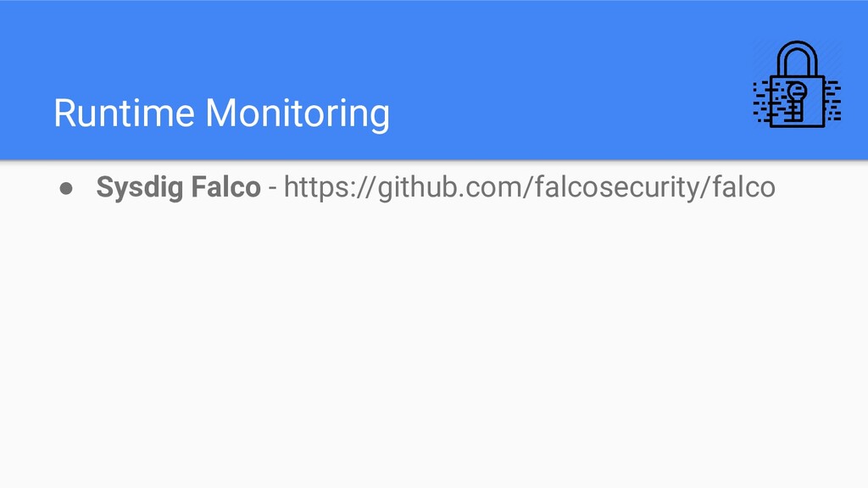Click the padlock security icon
The width and height of the screenshot is (868, 488).
click(797, 84)
